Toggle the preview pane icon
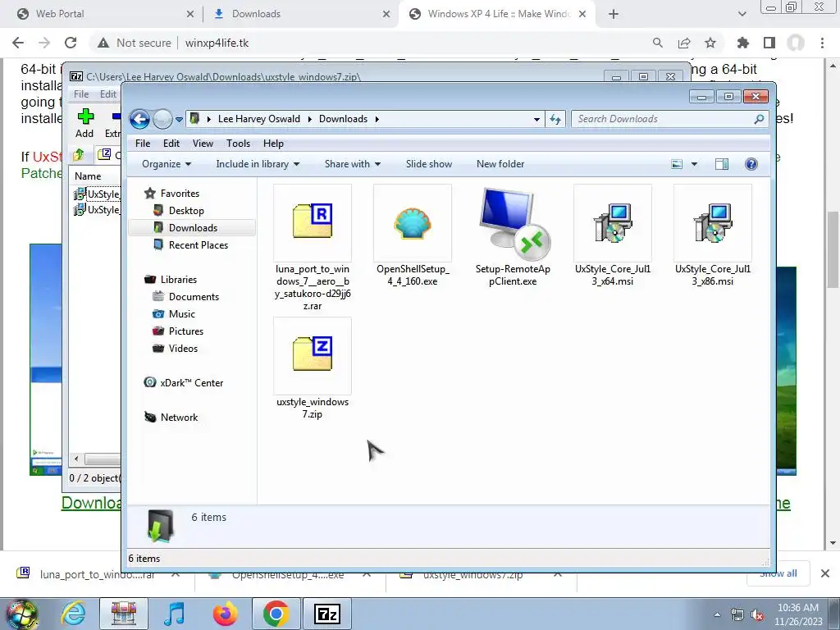The height and width of the screenshot is (630, 840). pyautogui.click(x=722, y=164)
